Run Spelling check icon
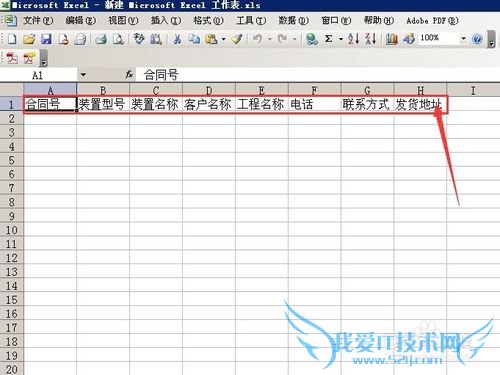Image resolution: width=500 pixels, height=375 pixels. [139, 39]
